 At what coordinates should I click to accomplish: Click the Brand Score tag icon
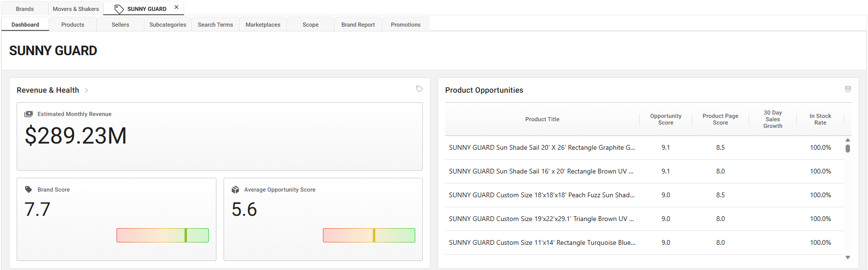click(29, 189)
